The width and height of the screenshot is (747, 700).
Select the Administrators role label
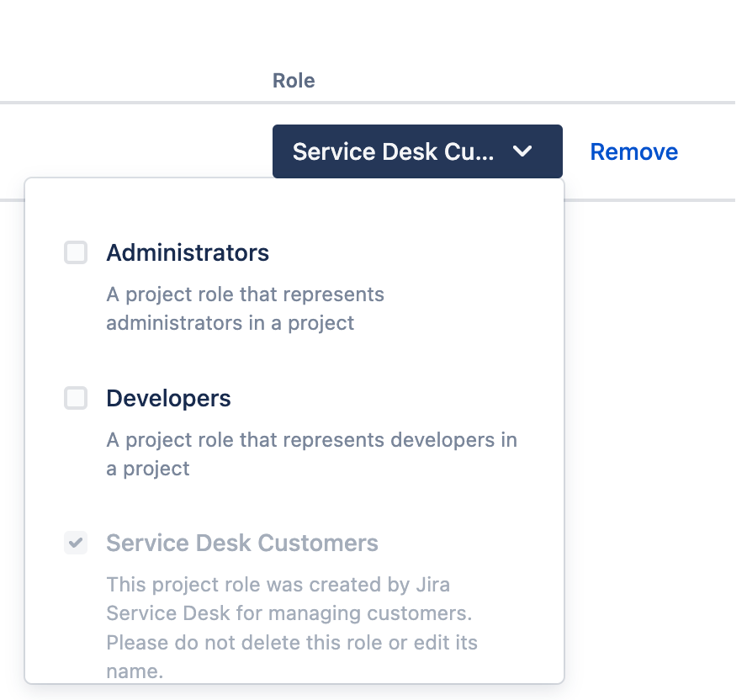click(x=188, y=252)
